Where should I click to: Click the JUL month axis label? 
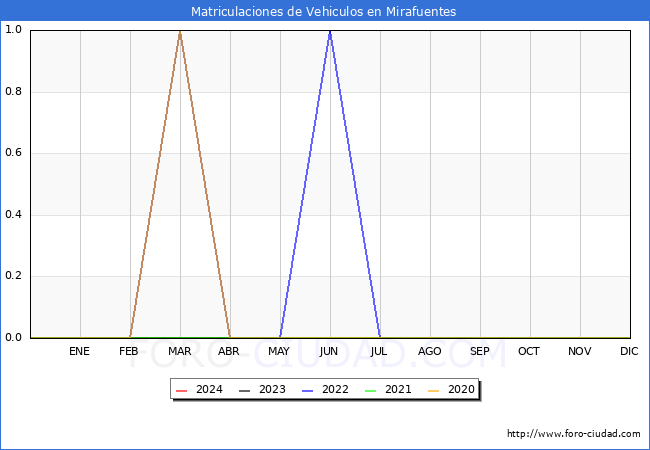point(379,351)
